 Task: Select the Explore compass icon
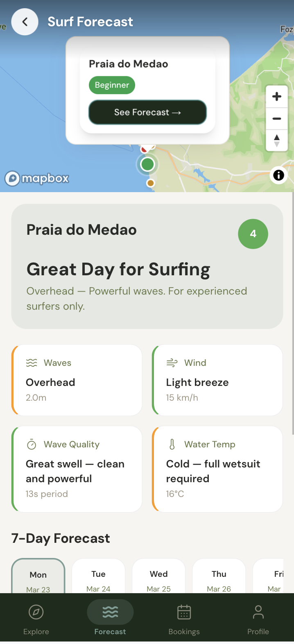click(x=36, y=611)
